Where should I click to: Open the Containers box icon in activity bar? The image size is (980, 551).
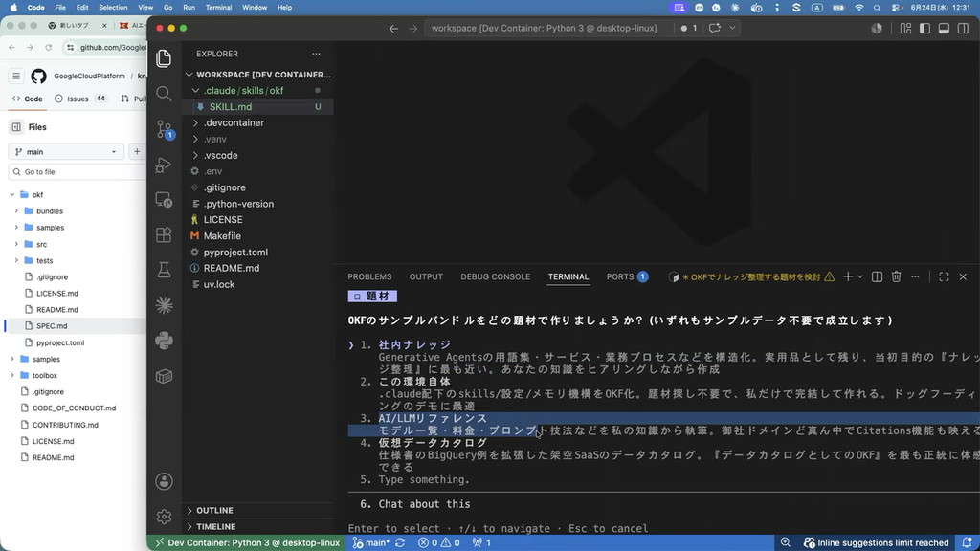pyautogui.click(x=164, y=376)
